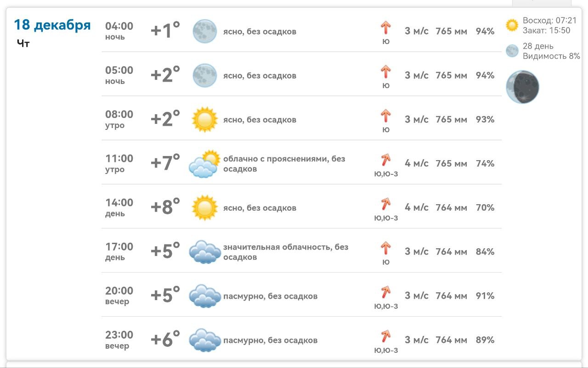Click the sunrise sun icon beside Восход
This screenshot has width=588, height=368.
tap(512, 25)
